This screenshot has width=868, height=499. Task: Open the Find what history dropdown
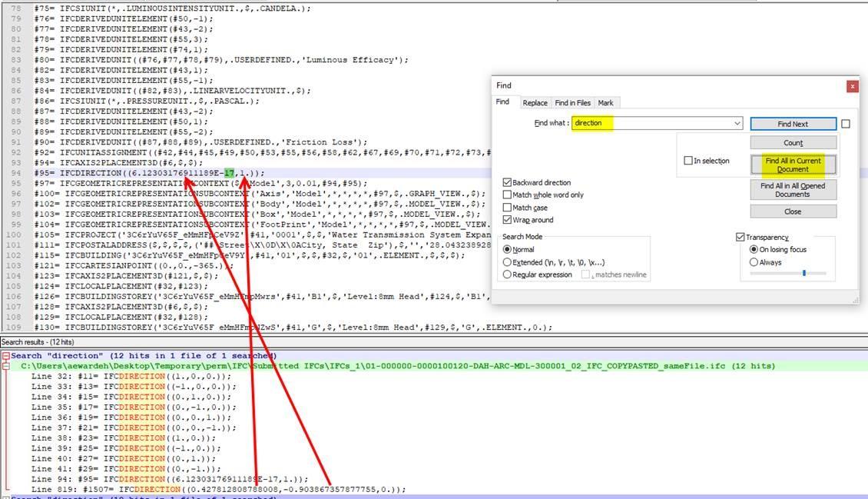coord(737,123)
